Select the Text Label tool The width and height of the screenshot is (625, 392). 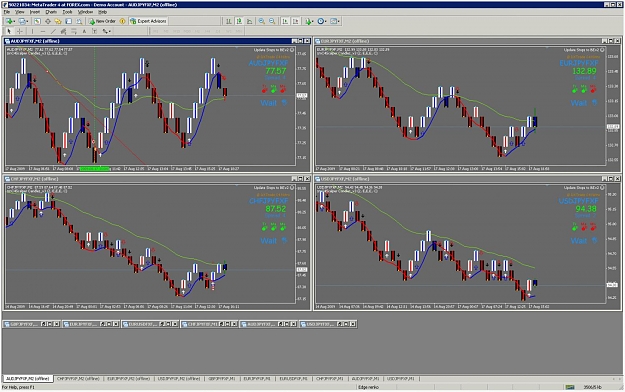click(x=94, y=31)
